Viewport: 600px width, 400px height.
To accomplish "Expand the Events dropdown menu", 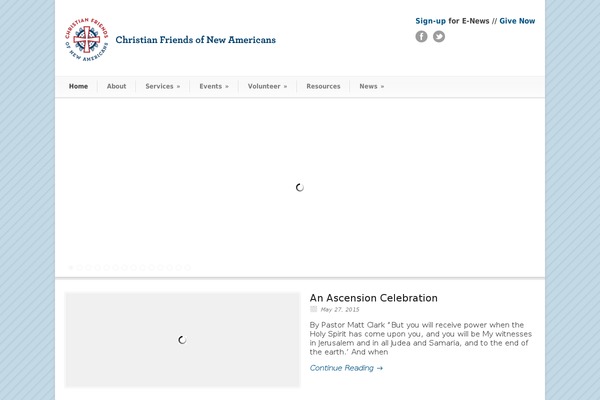I will (x=214, y=87).
